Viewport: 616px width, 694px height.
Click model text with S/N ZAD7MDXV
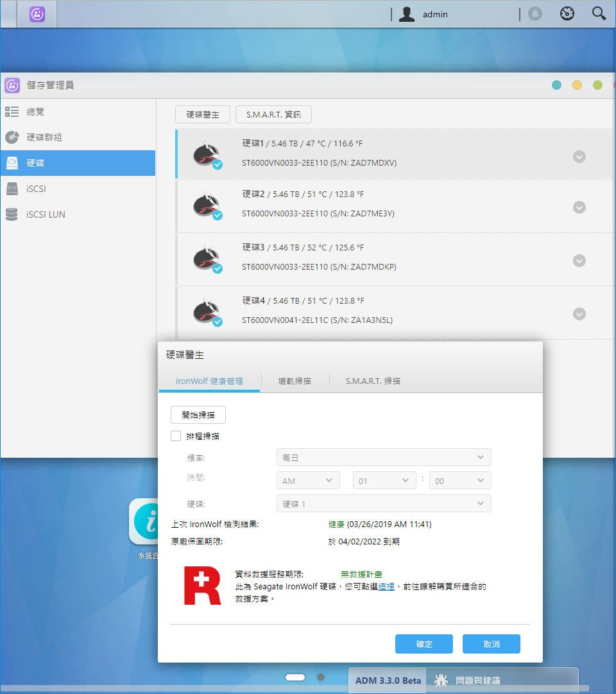pyautogui.click(x=319, y=163)
